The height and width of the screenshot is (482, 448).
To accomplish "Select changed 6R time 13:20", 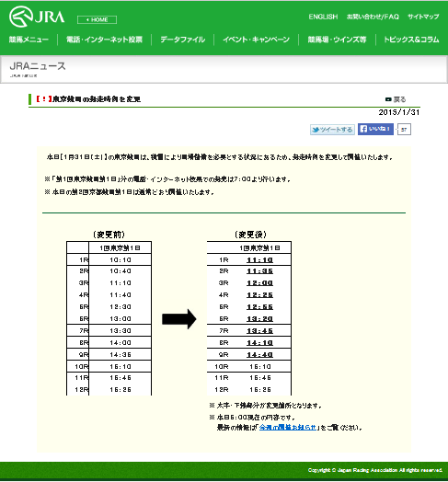I will [259, 319].
